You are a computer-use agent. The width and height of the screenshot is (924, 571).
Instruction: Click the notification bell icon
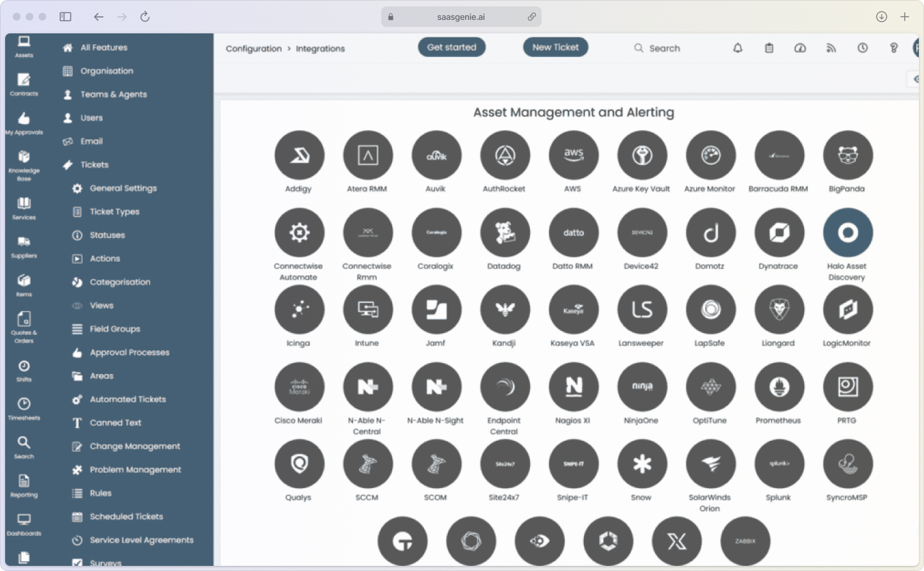[x=737, y=47]
